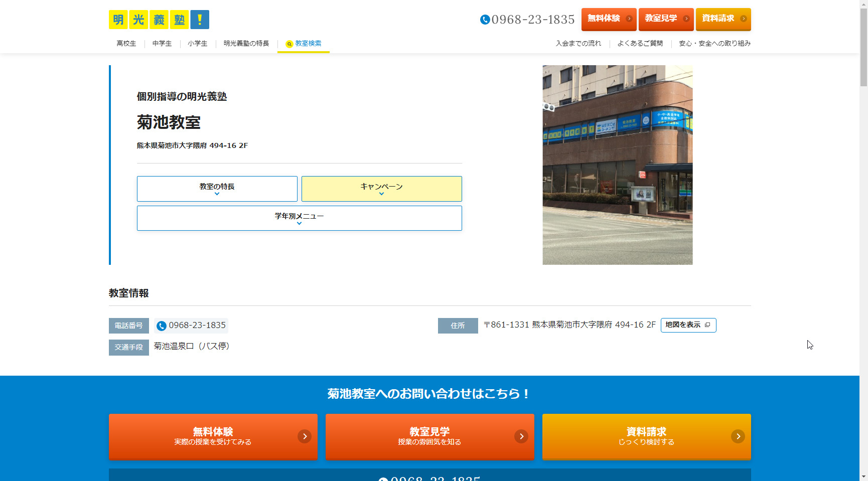Click the chevron under 教室の特長

pos(217,194)
